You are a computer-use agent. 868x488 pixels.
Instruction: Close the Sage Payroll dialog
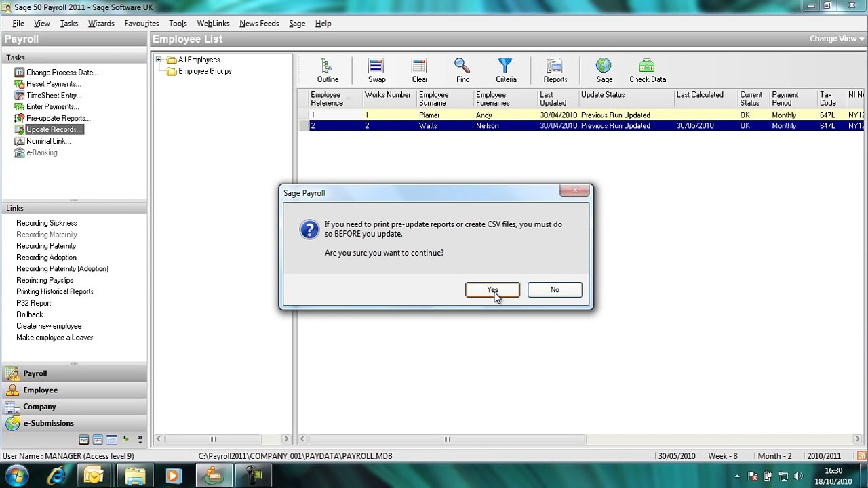(575, 190)
